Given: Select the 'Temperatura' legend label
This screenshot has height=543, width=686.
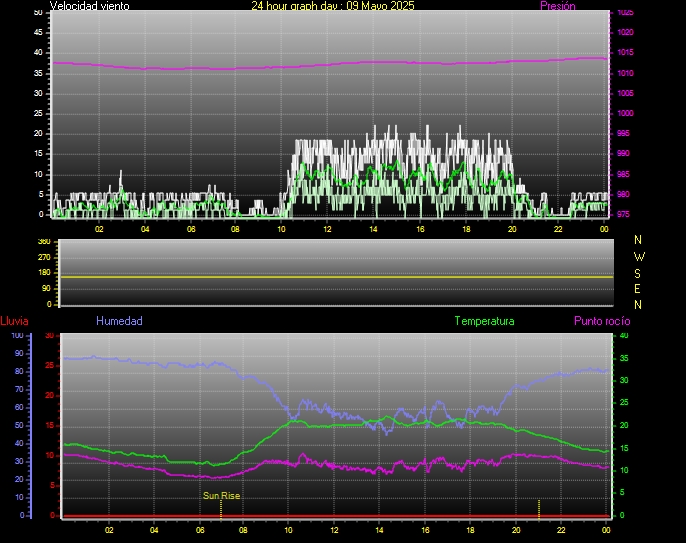Looking at the screenshot, I should click(484, 321).
